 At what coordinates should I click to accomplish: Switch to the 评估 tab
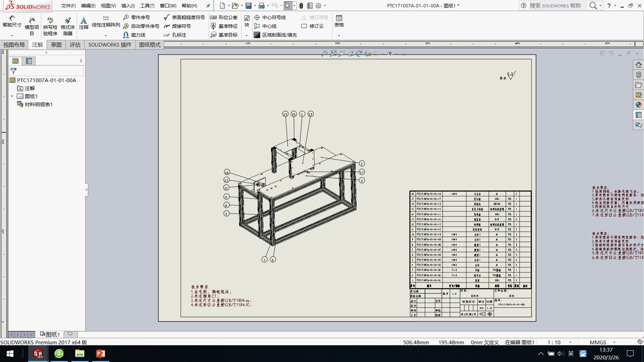[75, 45]
